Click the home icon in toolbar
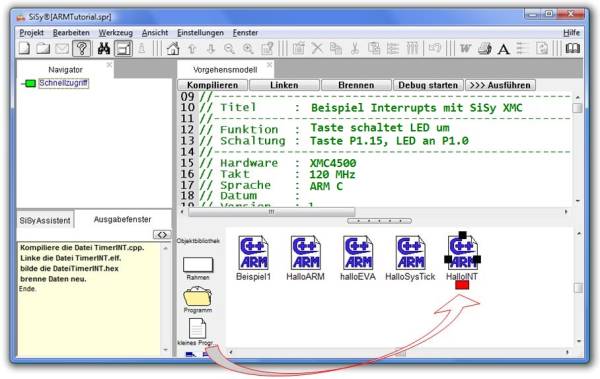 (x=173, y=49)
